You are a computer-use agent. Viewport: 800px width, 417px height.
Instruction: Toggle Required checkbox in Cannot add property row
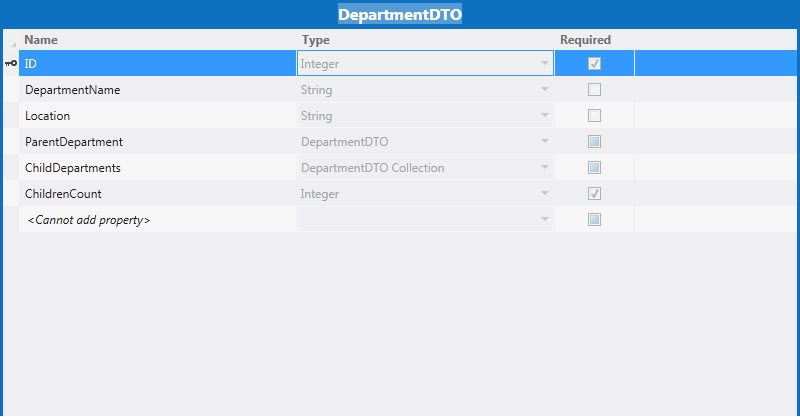pos(594,220)
